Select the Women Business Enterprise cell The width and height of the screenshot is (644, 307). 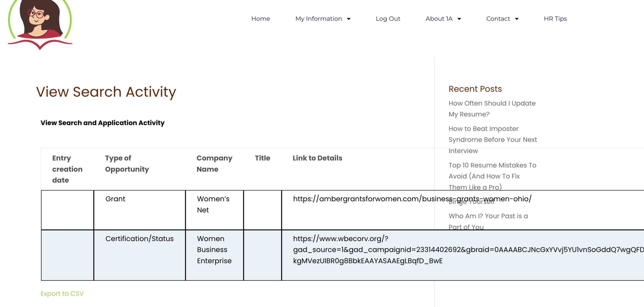[x=214, y=249]
